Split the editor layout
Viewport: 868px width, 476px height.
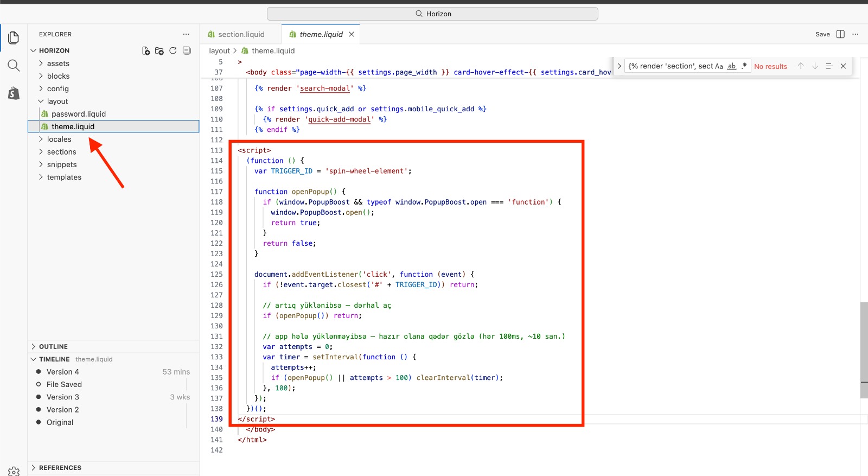pos(840,34)
